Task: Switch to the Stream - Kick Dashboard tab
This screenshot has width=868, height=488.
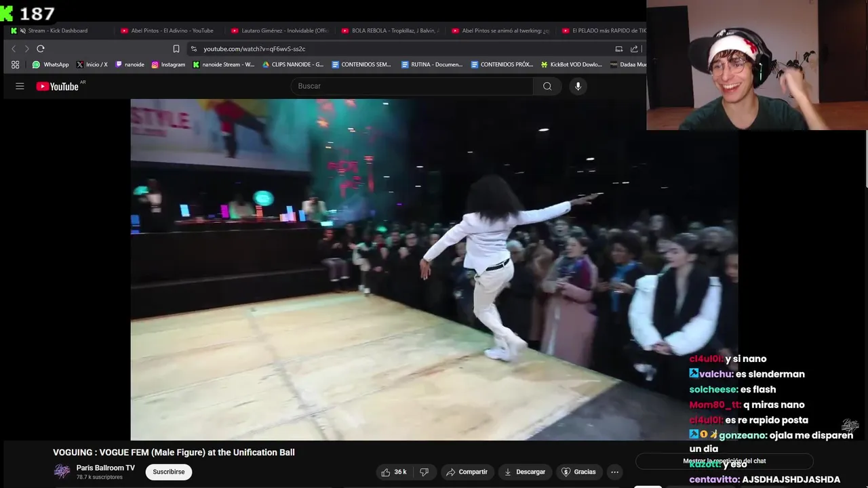Action: tap(58, 30)
